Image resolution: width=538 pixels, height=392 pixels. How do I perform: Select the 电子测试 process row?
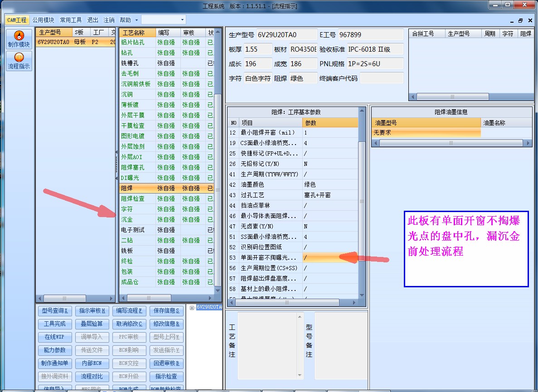(167, 230)
